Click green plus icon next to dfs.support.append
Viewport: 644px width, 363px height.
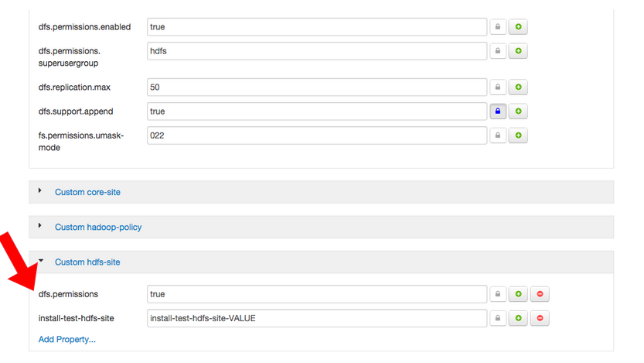518,111
